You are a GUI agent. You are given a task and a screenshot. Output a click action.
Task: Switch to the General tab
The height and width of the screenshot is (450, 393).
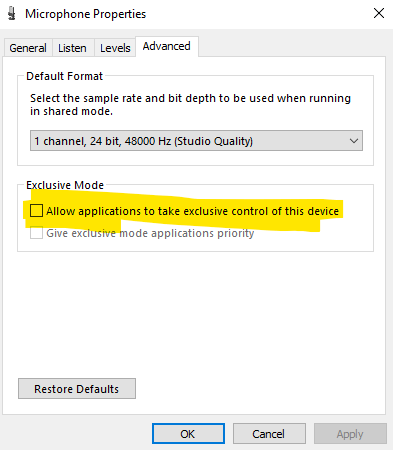(28, 48)
